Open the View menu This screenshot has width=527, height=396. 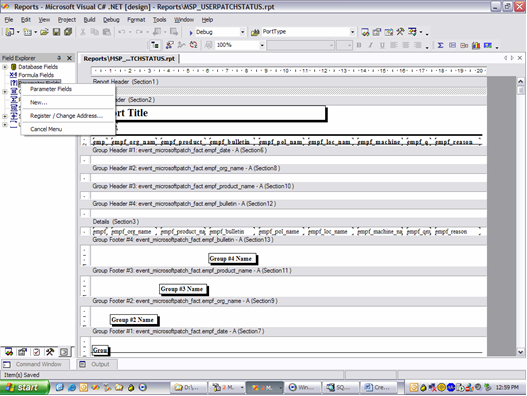tap(44, 20)
